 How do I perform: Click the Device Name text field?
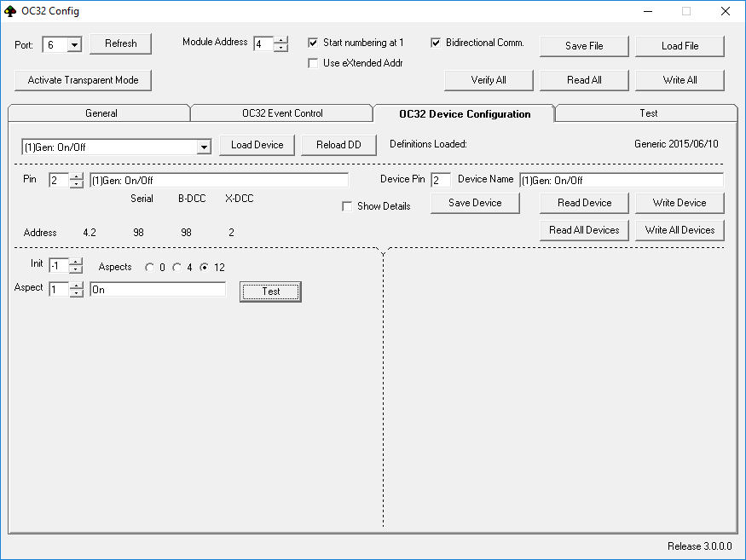coord(621,181)
